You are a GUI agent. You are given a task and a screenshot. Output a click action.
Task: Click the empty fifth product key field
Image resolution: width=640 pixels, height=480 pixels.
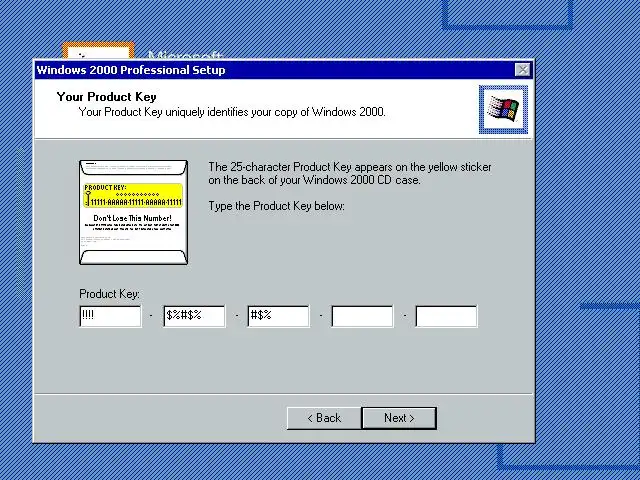(x=446, y=316)
